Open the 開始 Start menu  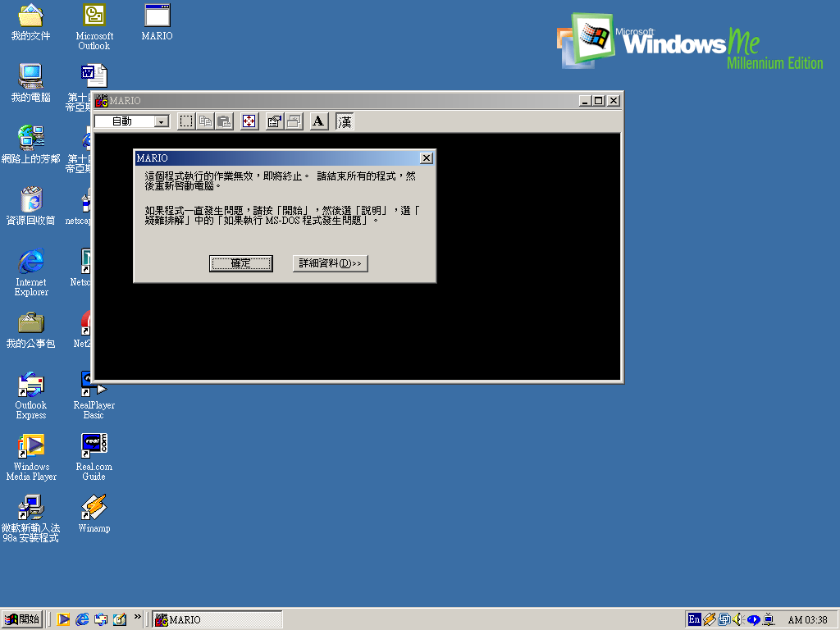[21, 619]
